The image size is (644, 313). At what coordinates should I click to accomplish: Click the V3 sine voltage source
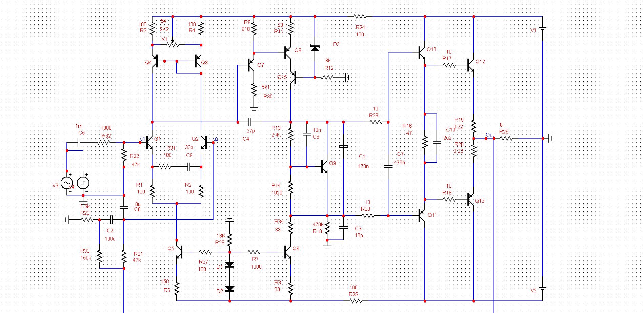[67, 183]
